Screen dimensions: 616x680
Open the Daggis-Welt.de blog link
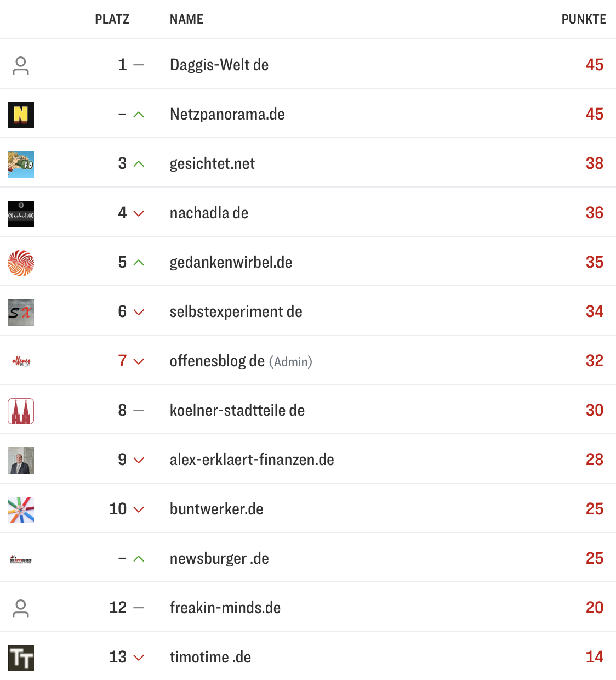tap(219, 65)
